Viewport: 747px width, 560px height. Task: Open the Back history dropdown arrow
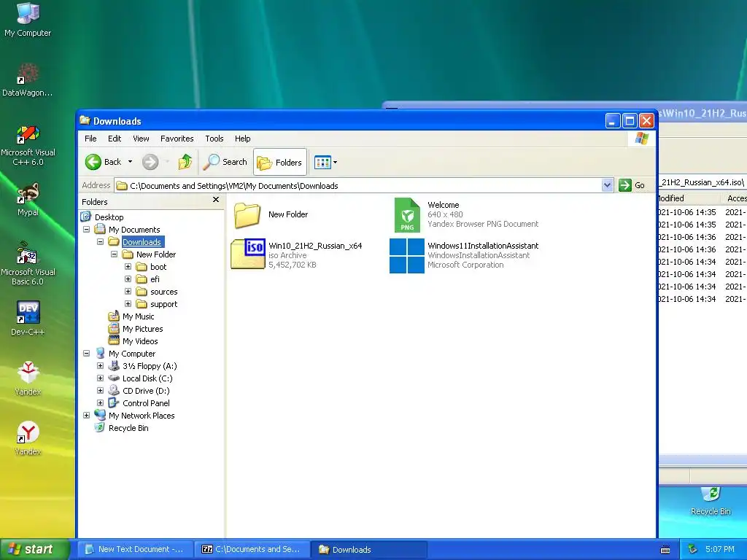[x=130, y=162]
